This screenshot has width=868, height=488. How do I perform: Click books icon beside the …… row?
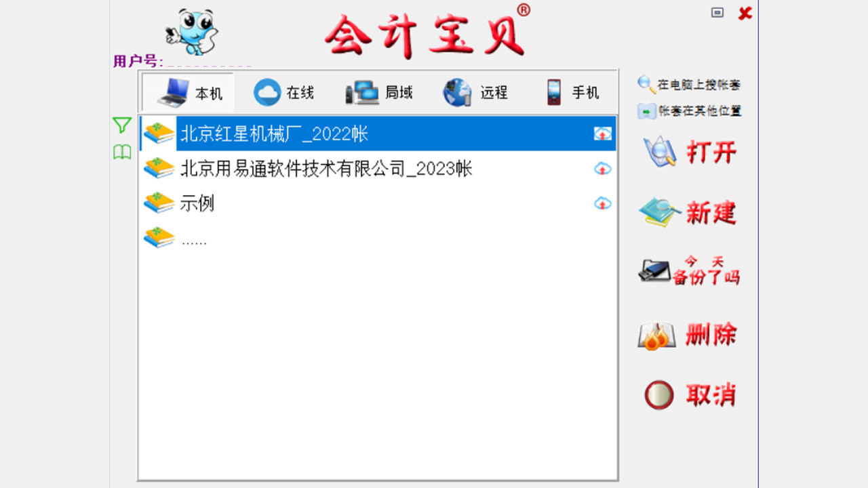[159, 238]
